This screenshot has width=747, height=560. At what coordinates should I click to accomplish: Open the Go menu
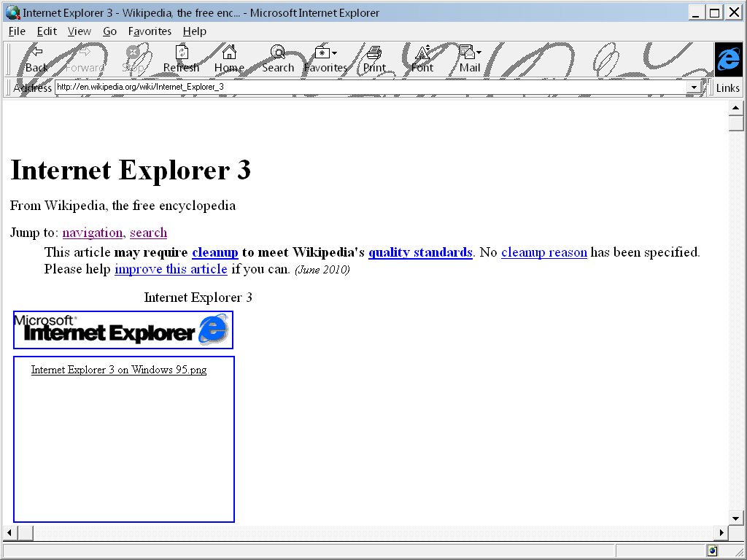pyautogui.click(x=109, y=31)
